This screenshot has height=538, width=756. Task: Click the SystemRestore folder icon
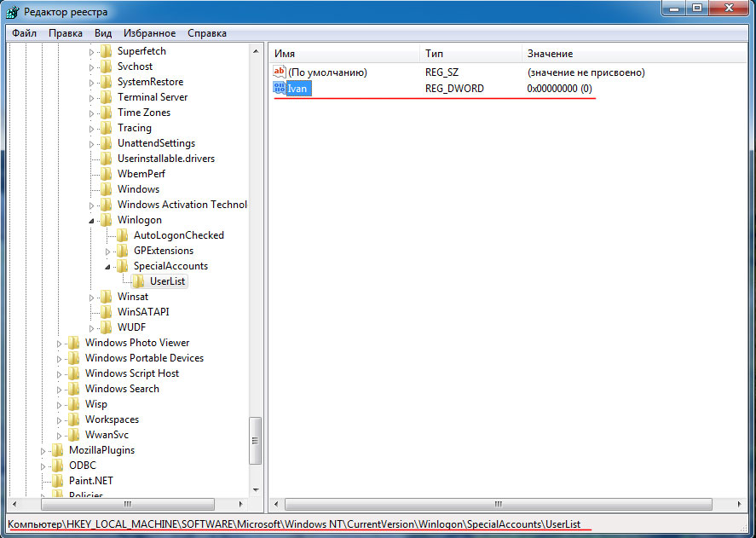(x=106, y=82)
